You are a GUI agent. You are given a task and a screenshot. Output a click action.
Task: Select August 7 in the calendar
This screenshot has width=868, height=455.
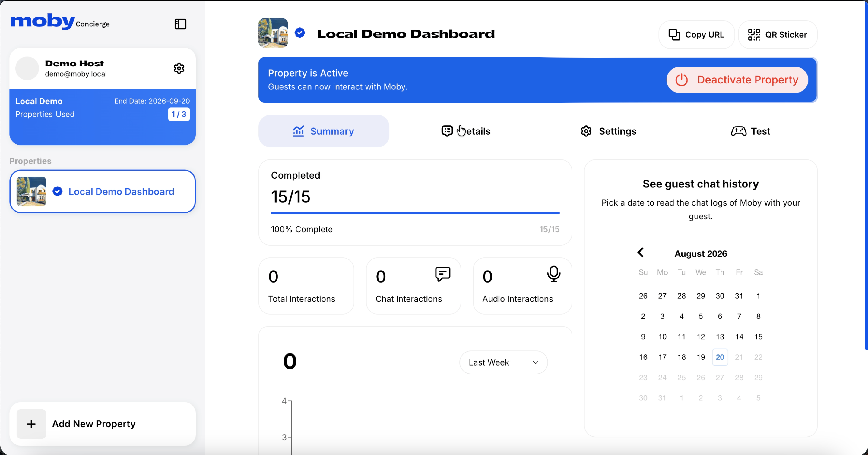point(739,316)
